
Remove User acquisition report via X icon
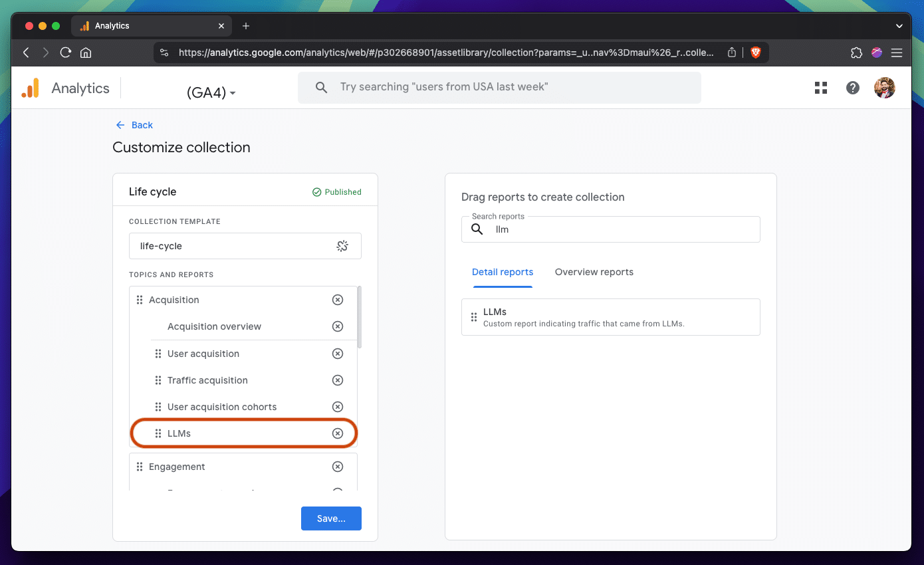(338, 354)
